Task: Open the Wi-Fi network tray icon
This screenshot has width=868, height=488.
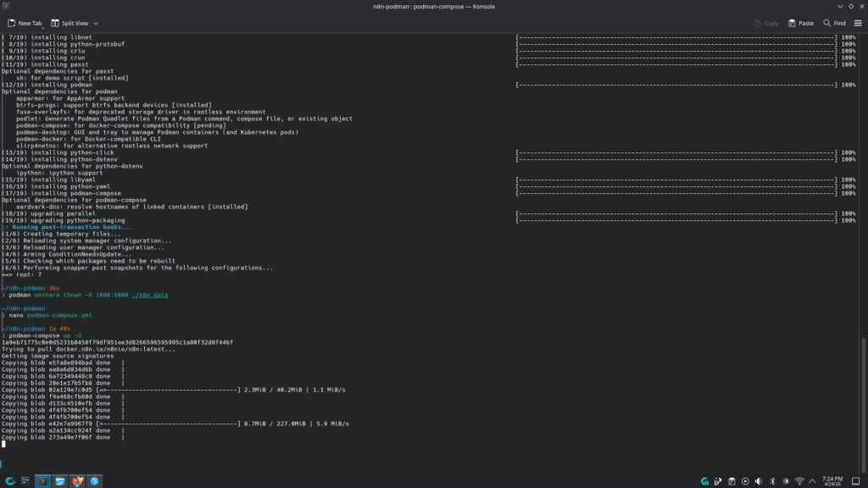Action: (x=799, y=481)
